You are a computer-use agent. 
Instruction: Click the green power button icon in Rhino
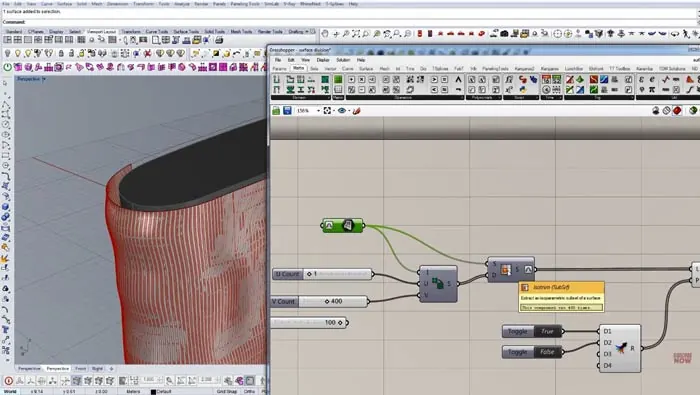point(8,67)
